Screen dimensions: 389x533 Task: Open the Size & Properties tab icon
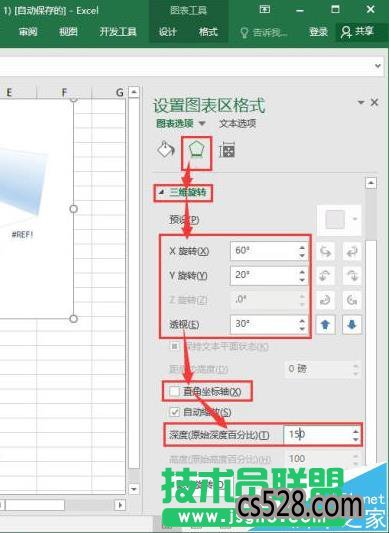[x=227, y=150]
